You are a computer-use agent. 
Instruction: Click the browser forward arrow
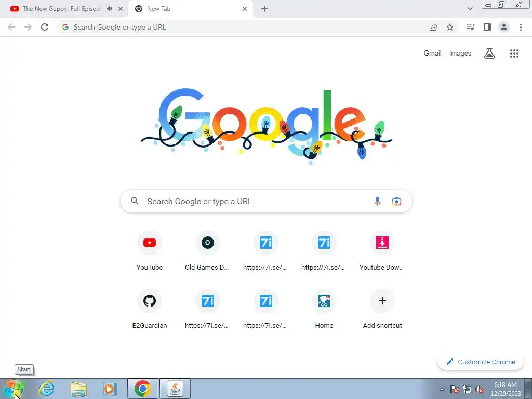click(x=28, y=27)
